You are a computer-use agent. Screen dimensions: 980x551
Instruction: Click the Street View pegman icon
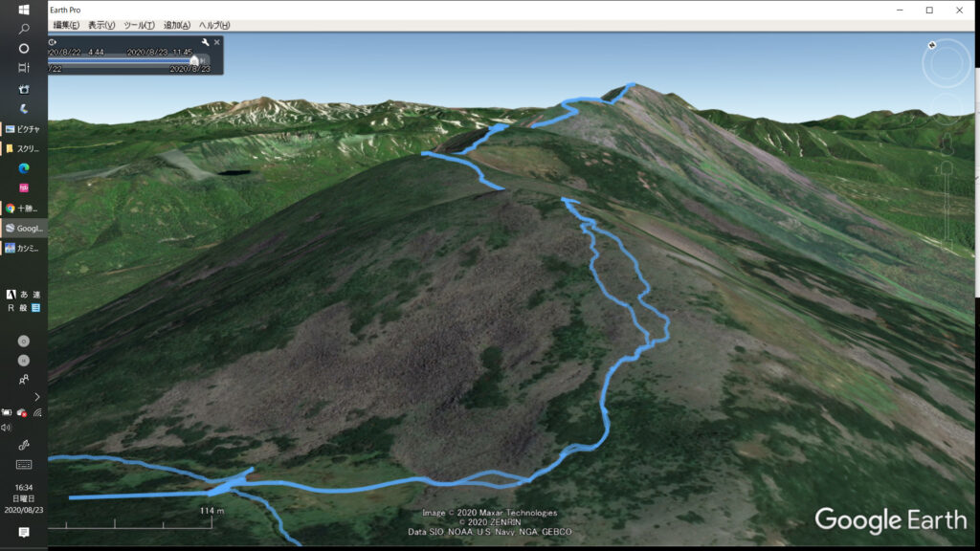(x=947, y=143)
